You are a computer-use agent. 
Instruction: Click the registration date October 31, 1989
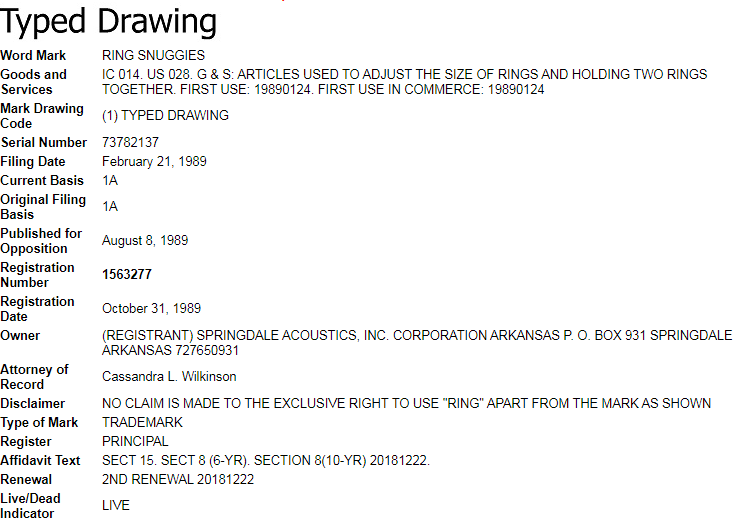point(151,309)
